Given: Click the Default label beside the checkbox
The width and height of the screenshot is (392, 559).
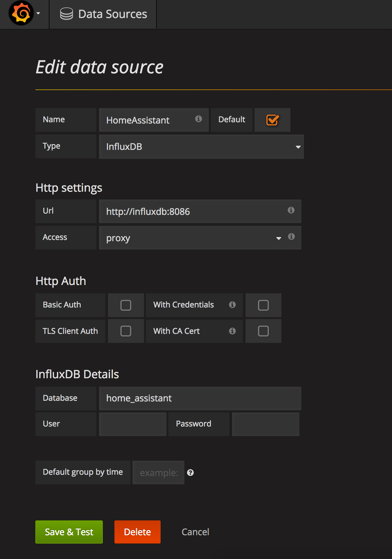Looking at the screenshot, I should (232, 120).
